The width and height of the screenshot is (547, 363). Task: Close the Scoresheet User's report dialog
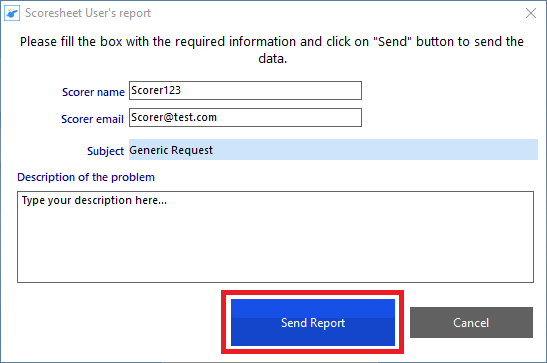click(x=531, y=13)
